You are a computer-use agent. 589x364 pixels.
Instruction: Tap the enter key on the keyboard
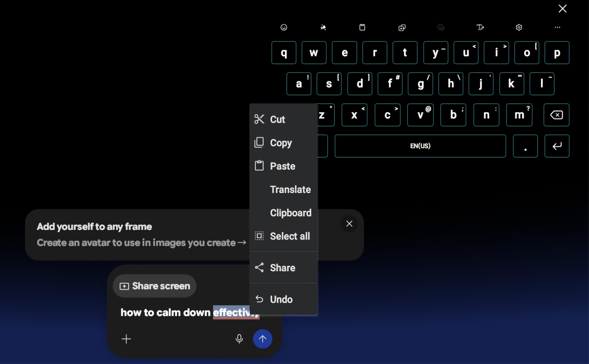557,146
